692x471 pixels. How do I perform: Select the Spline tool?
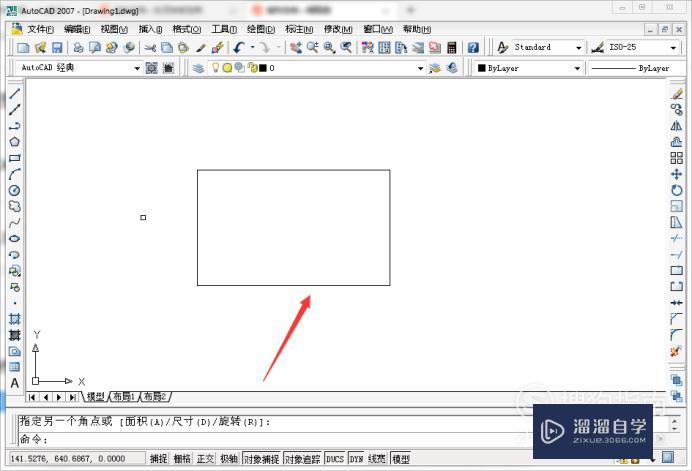click(15, 222)
